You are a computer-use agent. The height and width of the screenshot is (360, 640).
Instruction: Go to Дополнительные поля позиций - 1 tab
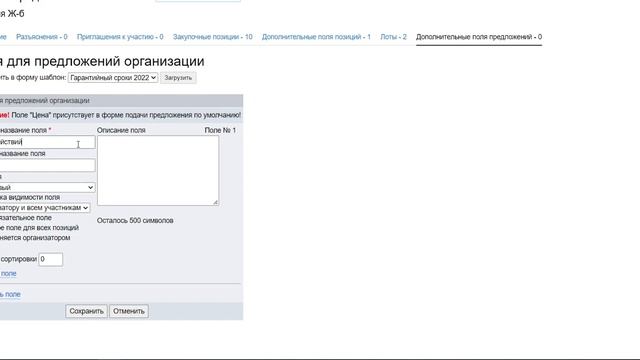[x=316, y=37]
